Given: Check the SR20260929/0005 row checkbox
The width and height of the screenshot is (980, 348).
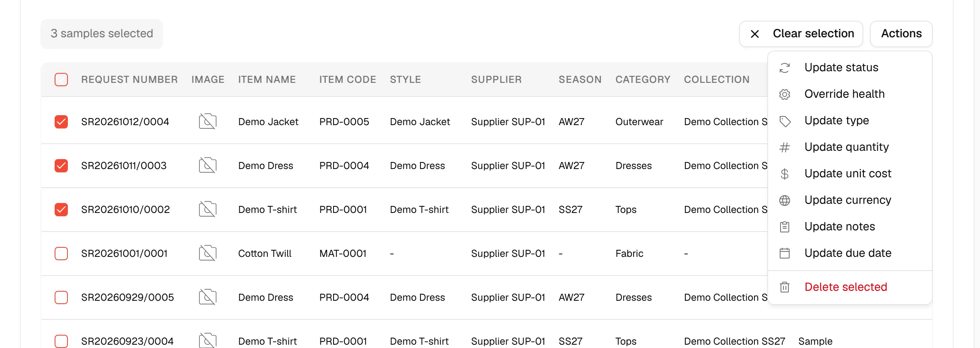Looking at the screenshot, I should (61, 297).
